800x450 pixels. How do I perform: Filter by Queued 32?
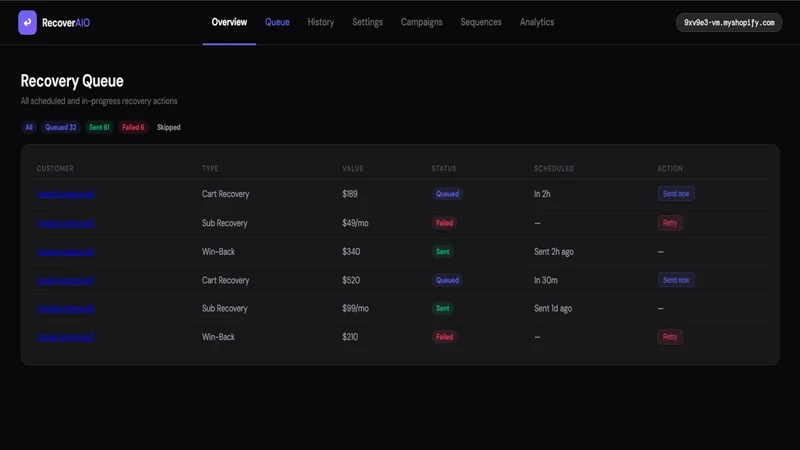61,127
